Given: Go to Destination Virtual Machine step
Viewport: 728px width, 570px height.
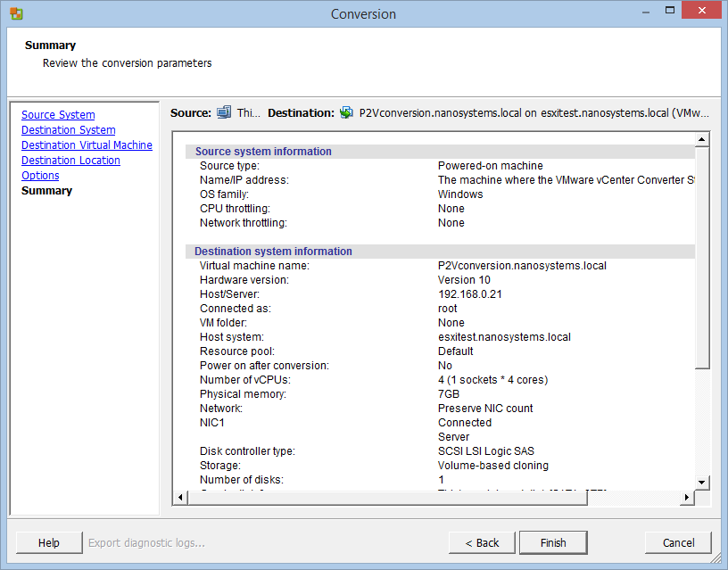Looking at the screenshot, I should [87, 145].
